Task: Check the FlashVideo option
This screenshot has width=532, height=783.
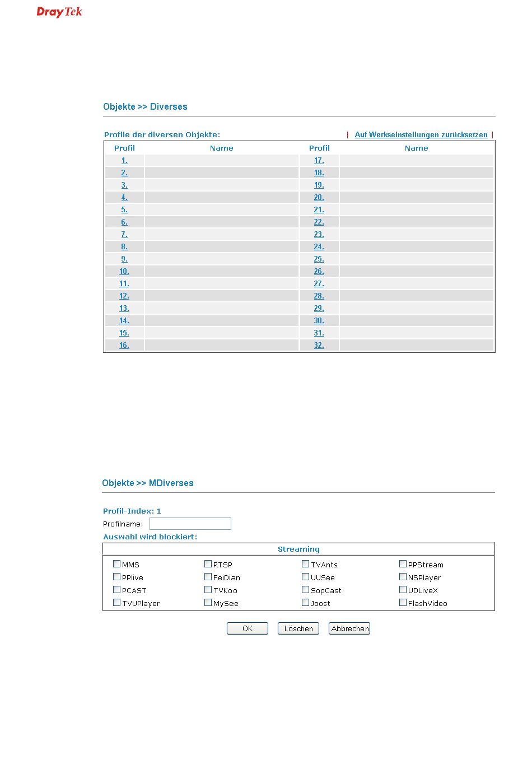Action: [403, 603]
